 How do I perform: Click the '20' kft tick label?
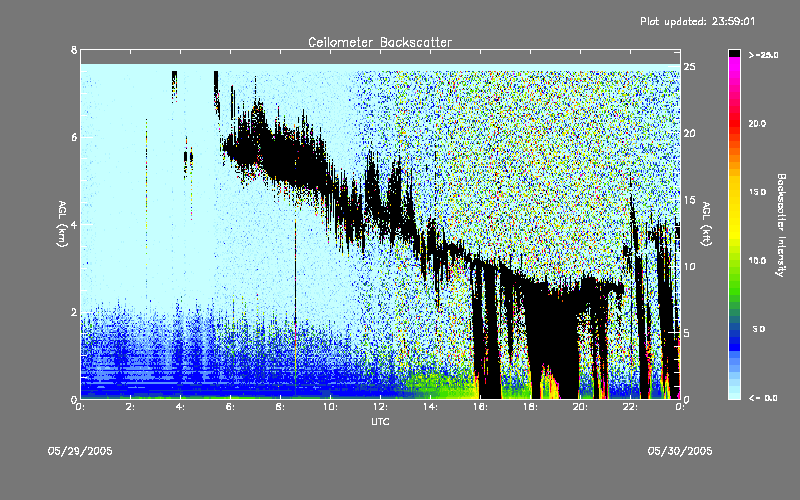(689, 133)
